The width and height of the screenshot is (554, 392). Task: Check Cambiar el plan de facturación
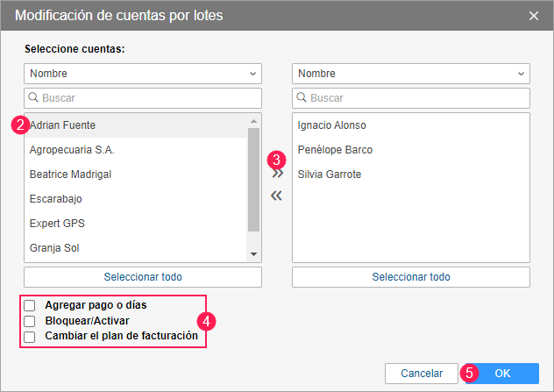click(30, 336)
